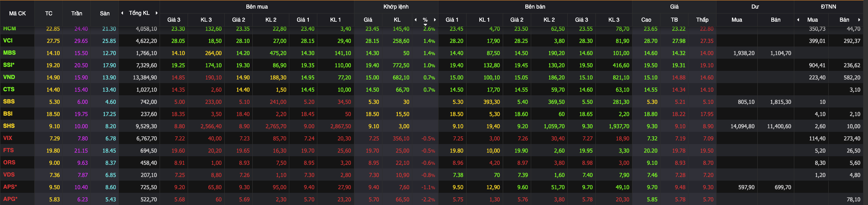Click the Thấp column header
This screenshot has height=205, width=868.
click(703, 20)
